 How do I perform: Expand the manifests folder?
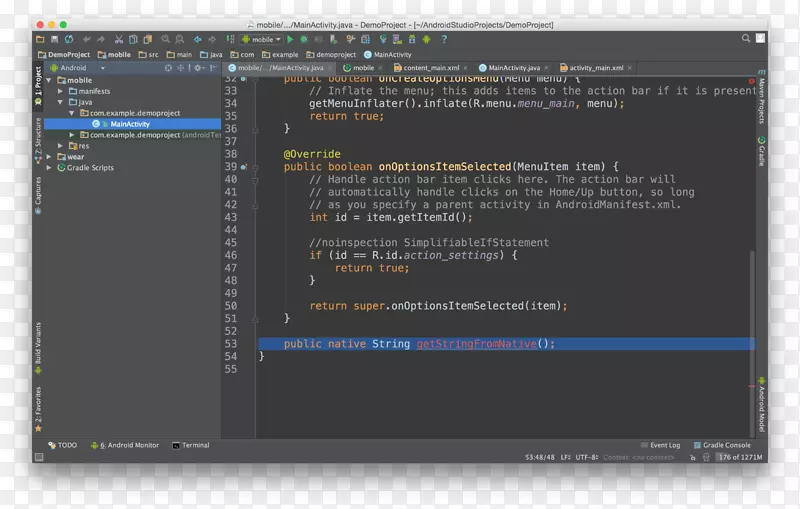(61, 91)
